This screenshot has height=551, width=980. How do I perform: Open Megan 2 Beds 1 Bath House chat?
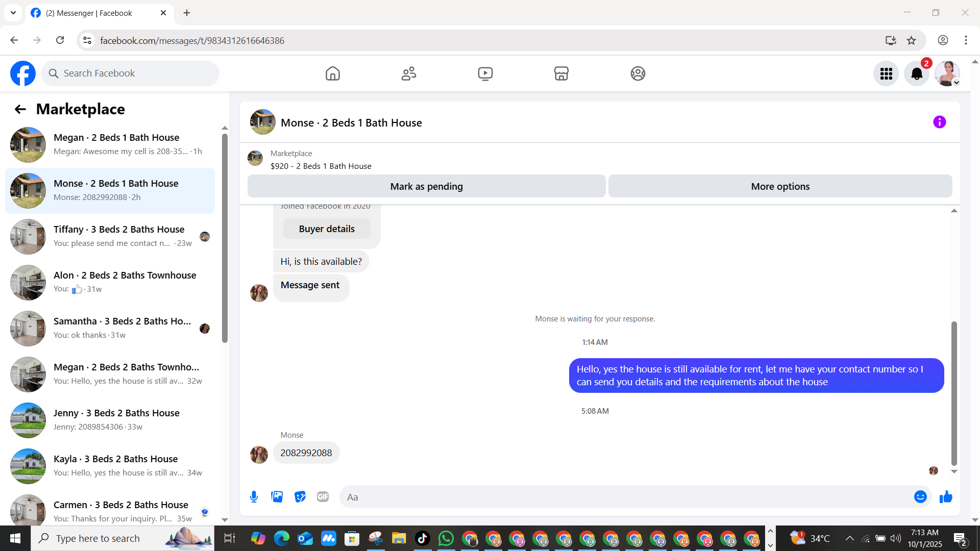tap(110, 145)
